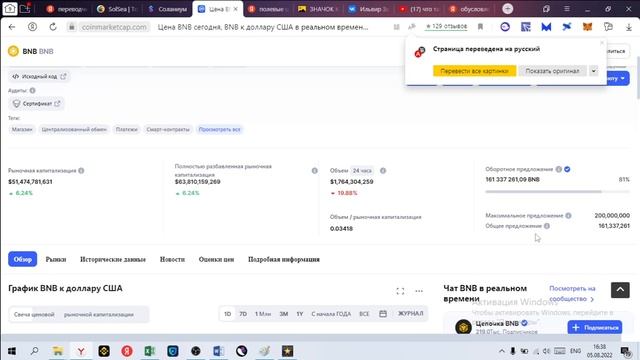Click info icon beside 24-hour volume
The height and width of the screenshot is (360, 640).
coord(383,171)
